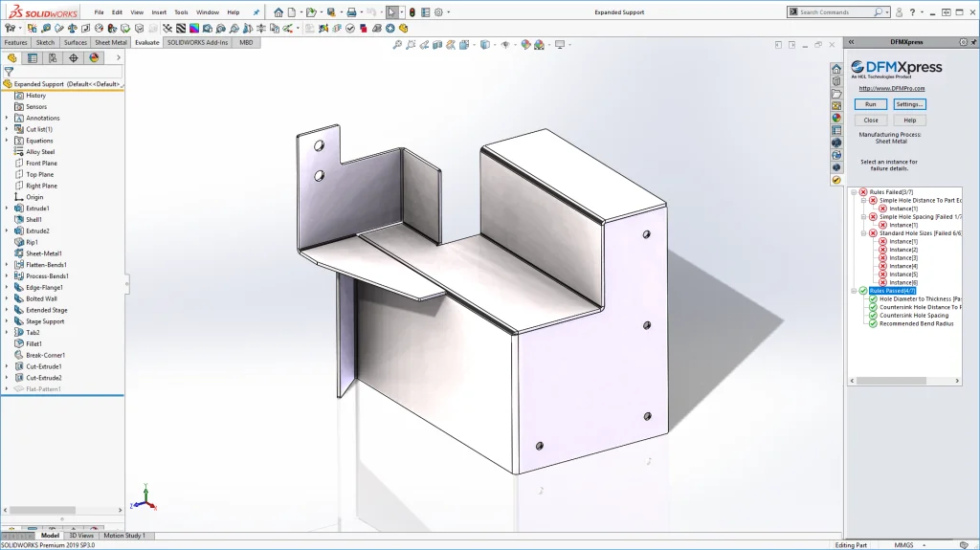The image size is (980, 550).
Task: Pin the menu bar with the pushpin
Action: [256, 12]
